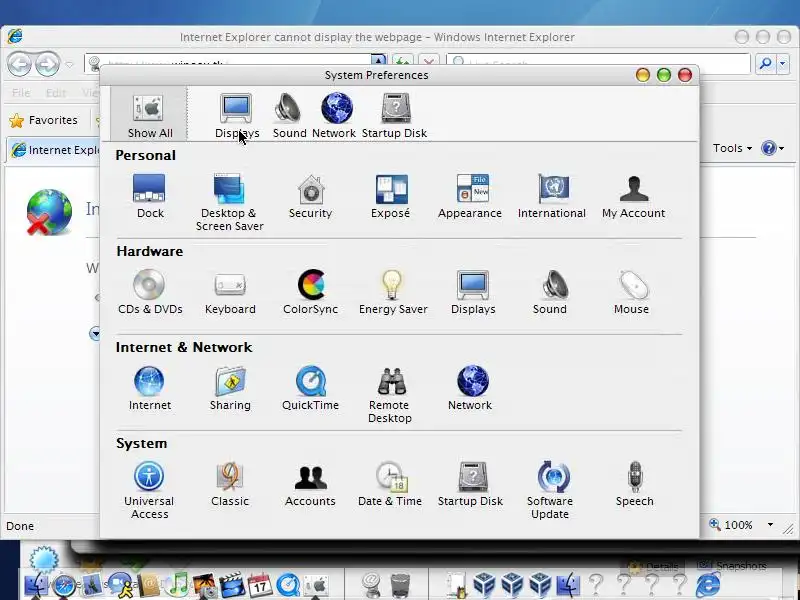
Task: Open Startup Disk in the System section
Action: (x=470, y=484)
